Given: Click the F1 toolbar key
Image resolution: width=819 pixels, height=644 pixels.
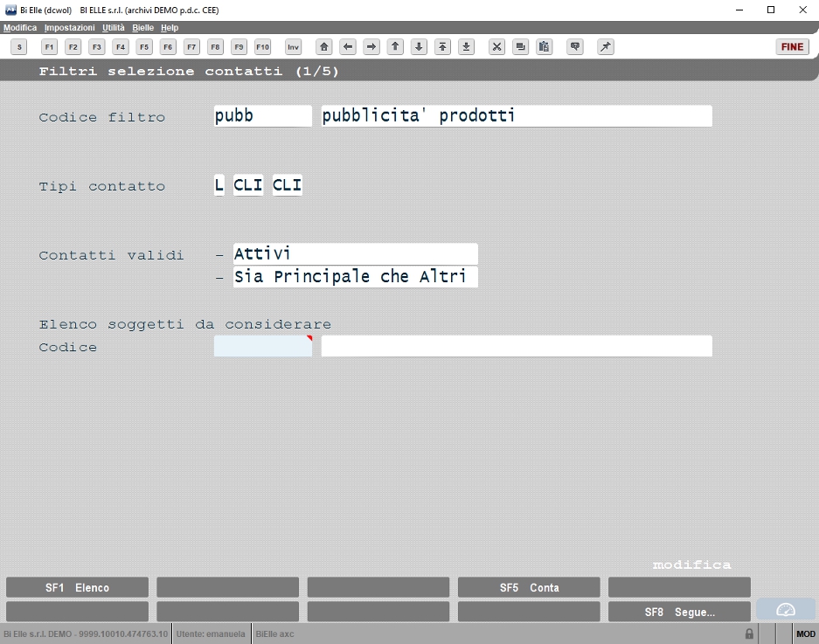Looking at the screenshot, I should point(49,47).
